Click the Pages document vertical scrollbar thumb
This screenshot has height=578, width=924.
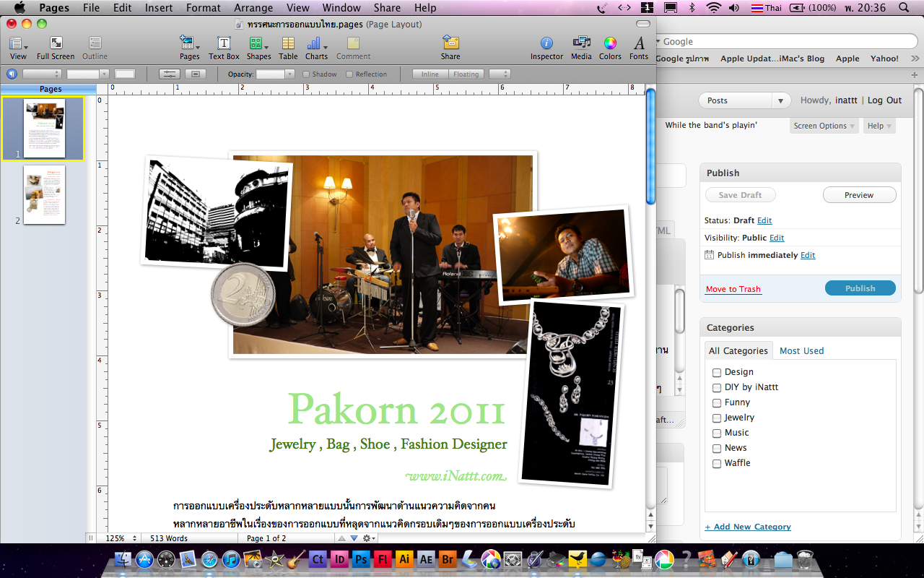tap(650, 144)
